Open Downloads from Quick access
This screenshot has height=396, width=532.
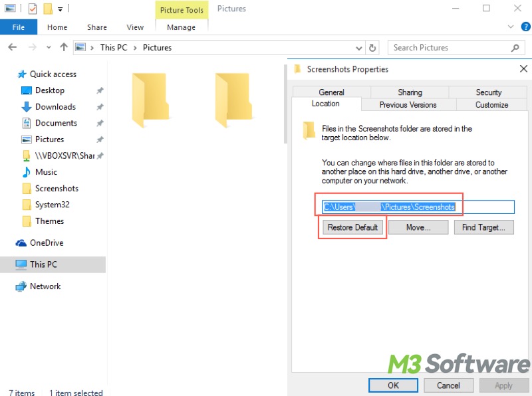pyautogui.click(x=55, y=107)
